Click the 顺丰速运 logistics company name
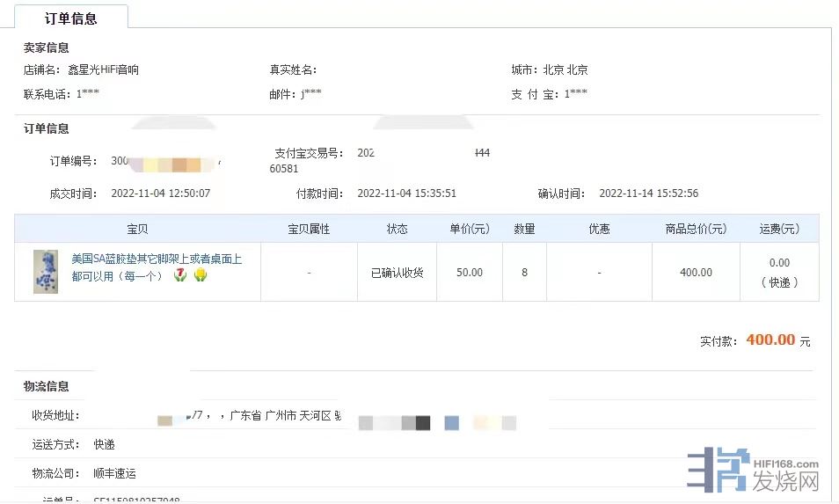 (x=114, y=473)
